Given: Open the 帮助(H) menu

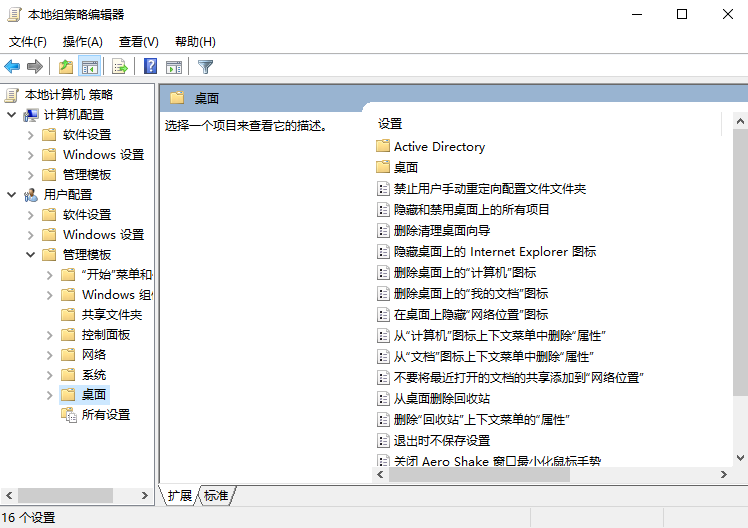Looking at the screenshot, I should click(195, 42).
